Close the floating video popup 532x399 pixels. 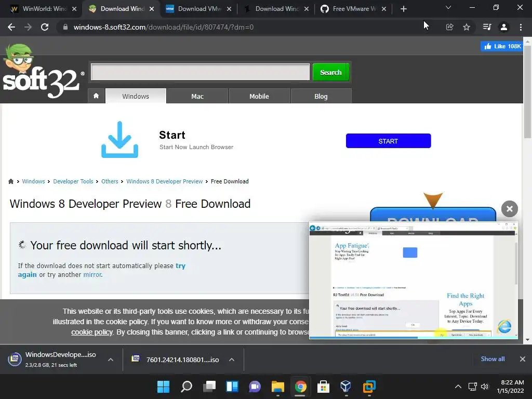click(509, 209)
